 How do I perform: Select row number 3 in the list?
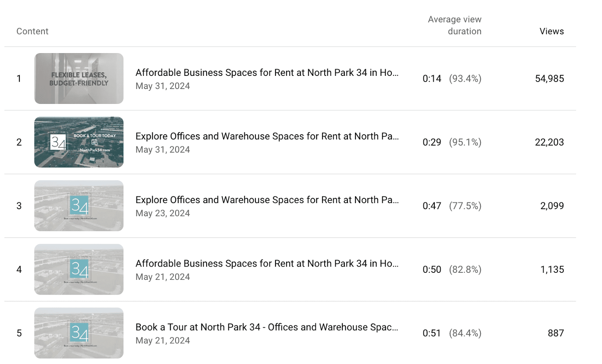[19, 205]
